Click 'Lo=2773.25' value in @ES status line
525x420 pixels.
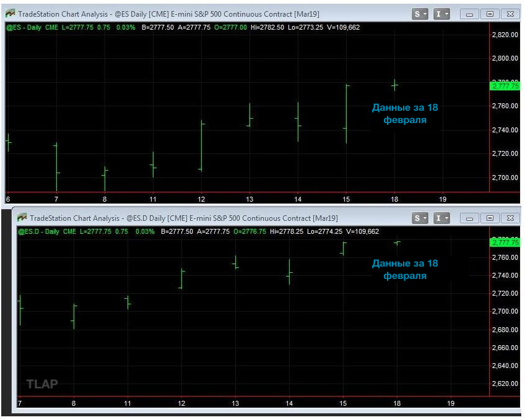point(305,27)
